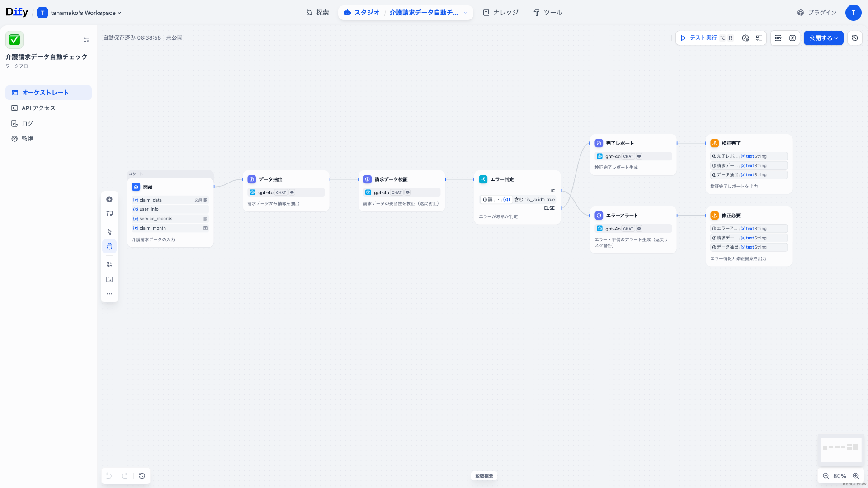Screen dimensions: 868x488
Task: Open environment variables via the ENV icon
Action: 778,38
